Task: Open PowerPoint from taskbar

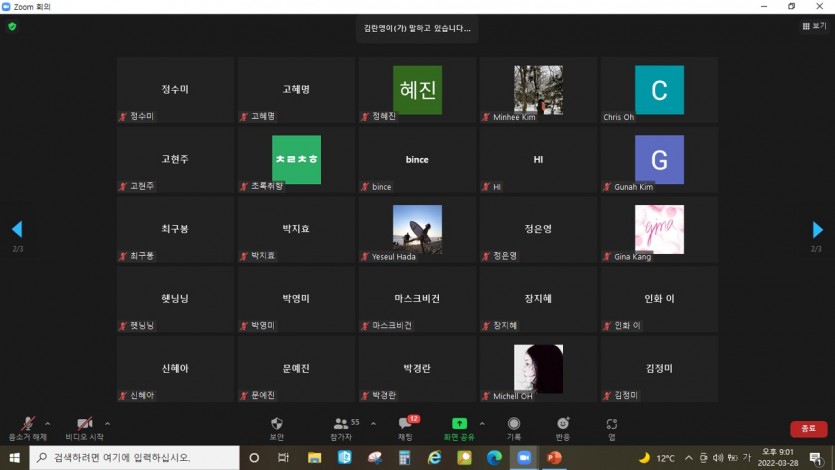Action: point(554,458)
